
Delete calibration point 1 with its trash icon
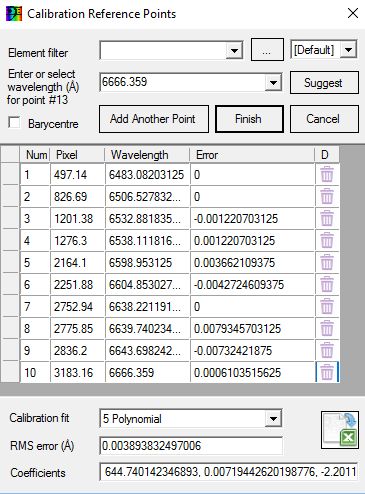[327, 174]
